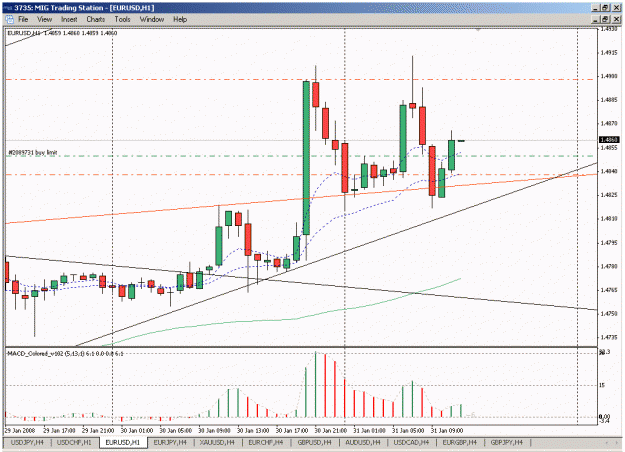Switch to the GBPJPY,H4 chart tab
This screenshot has height=452, width=625.
coord(507,442)
